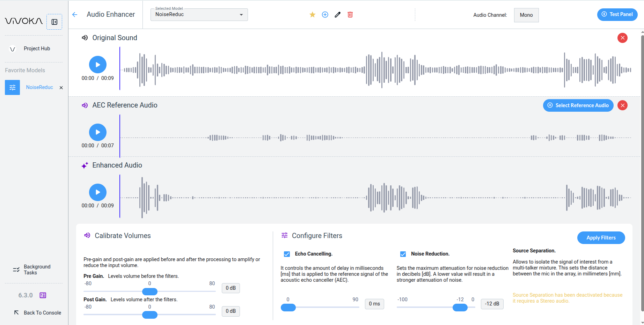Click the version number 6.3.0

pos(25,295)
